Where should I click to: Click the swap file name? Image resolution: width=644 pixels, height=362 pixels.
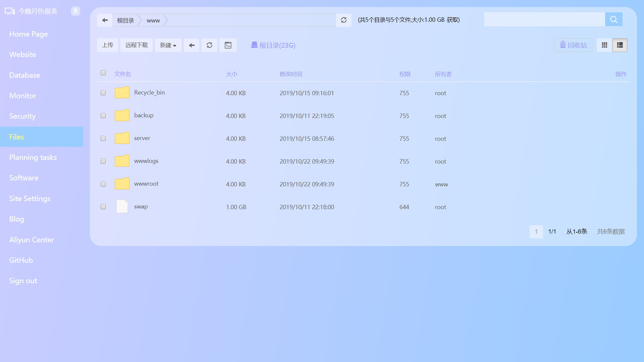pyautogui.click(x=141, y=207)
